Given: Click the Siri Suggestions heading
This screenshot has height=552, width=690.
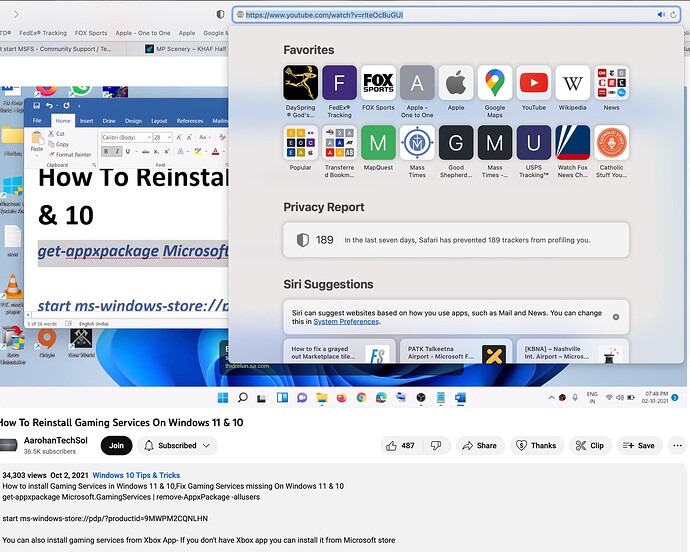Looking at the screenshot, I should pos(328,284).
